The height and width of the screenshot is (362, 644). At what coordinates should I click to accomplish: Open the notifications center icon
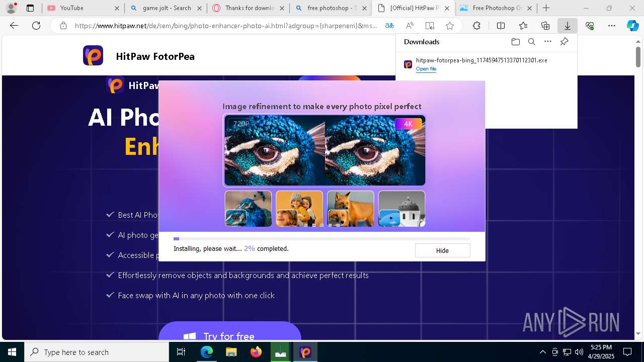tap(627, 352)
